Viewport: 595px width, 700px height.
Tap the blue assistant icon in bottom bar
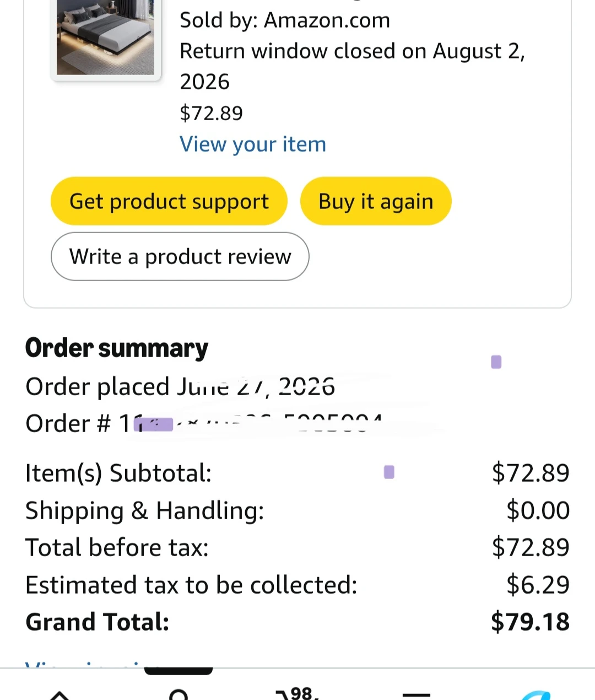tap(535, 694)
